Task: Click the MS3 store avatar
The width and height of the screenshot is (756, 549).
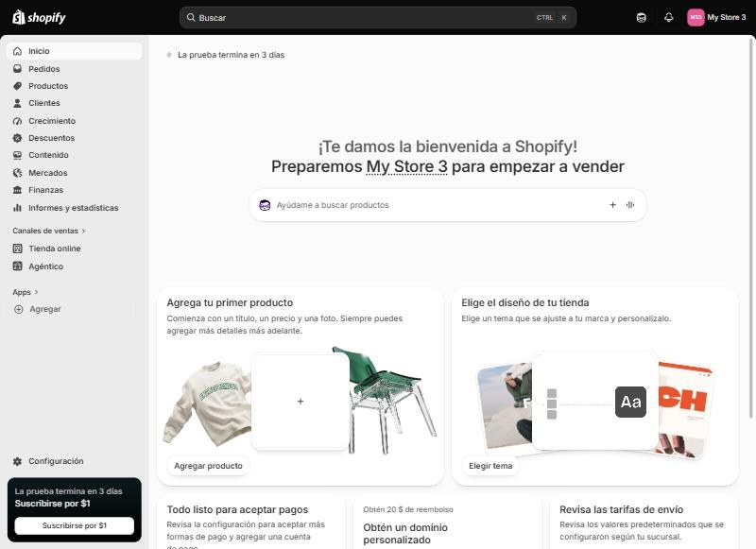Action: pyautogui.click(x=696, y=17)
